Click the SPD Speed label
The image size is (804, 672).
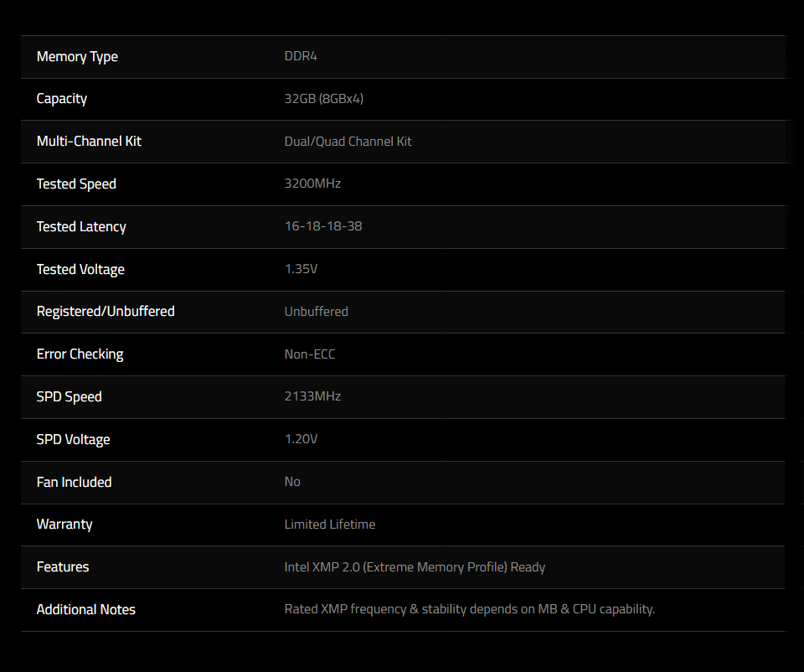[x=69, y=397]
